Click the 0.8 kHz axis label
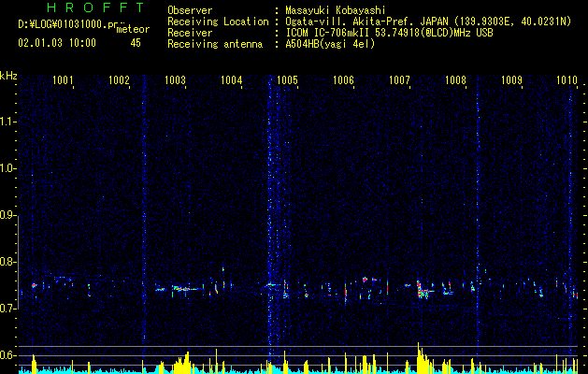Image resolution: width=588 pixels, height=374 pixels. [7, 262]
